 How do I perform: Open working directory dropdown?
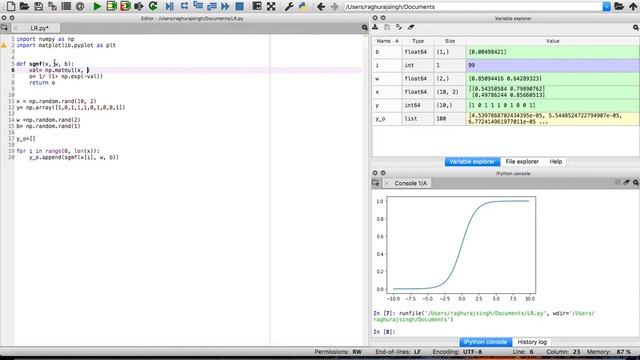coord(607,7)
